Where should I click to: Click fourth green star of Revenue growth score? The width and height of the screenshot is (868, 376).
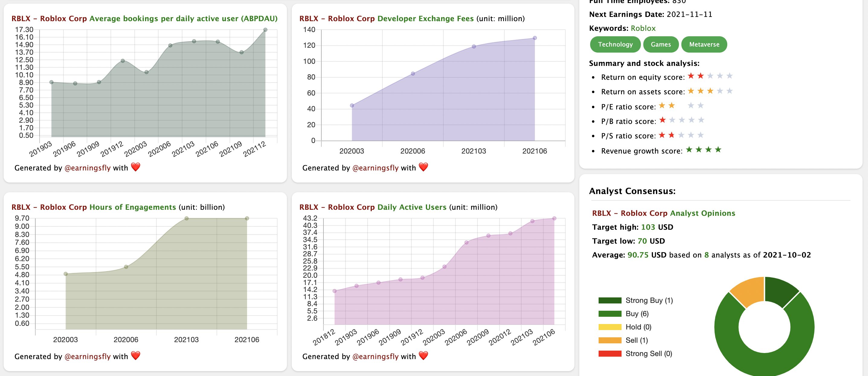[x=718, y=149]
